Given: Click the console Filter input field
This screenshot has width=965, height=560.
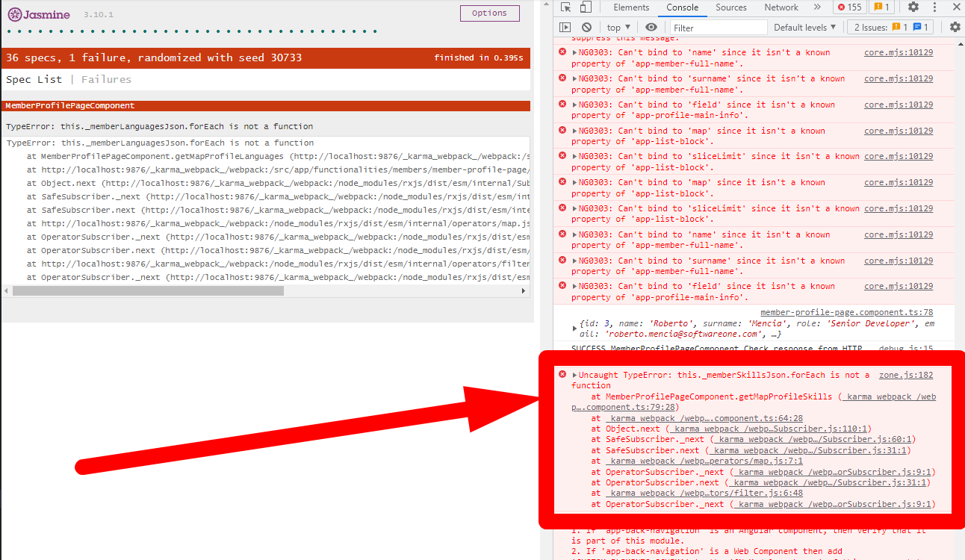Looking at the screenshot, I should [718, 28].
